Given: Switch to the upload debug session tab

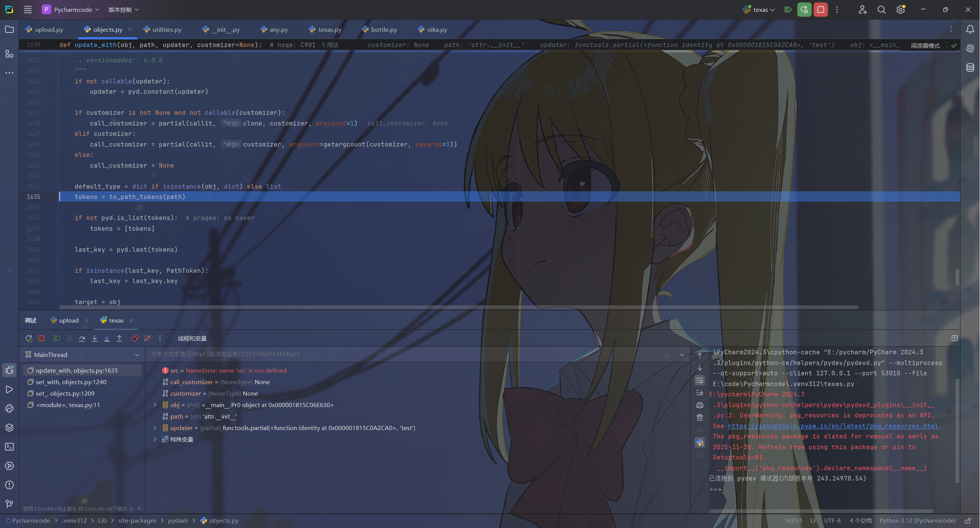Looking at the screenshot, I should click(x=69, y=320).
